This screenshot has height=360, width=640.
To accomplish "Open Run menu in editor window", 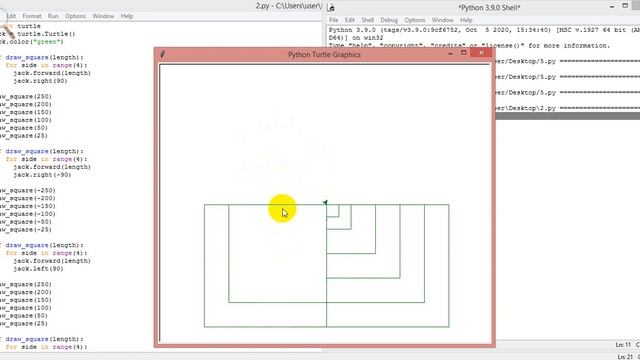I will coord(53,16).
